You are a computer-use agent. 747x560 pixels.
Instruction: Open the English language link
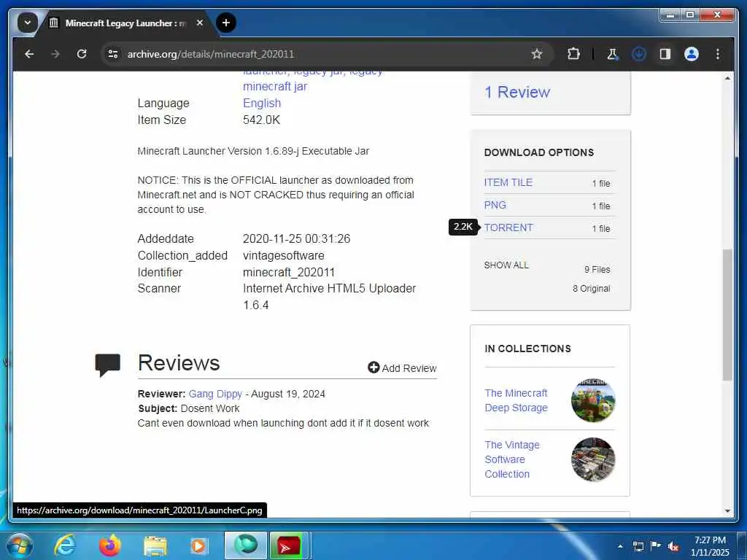pos(262,104)
